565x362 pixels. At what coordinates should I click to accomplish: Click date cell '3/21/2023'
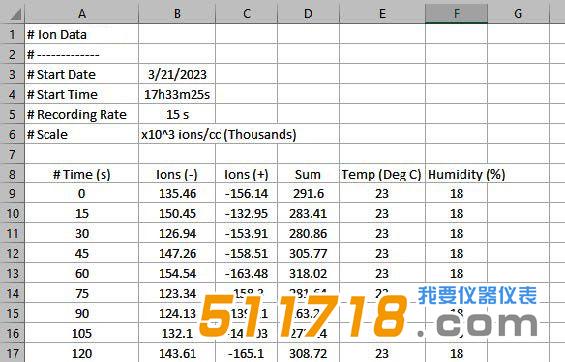[177, 74]
